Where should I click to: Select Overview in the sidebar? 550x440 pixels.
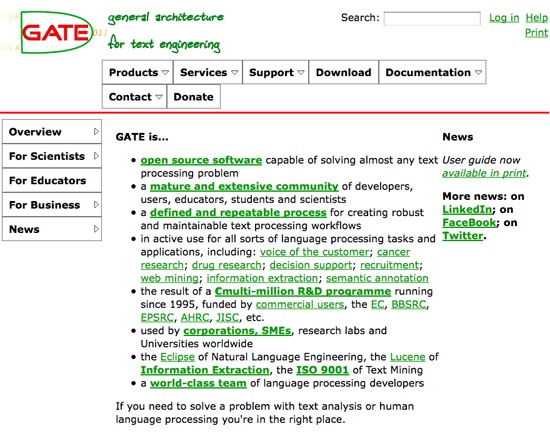[52, 132]
